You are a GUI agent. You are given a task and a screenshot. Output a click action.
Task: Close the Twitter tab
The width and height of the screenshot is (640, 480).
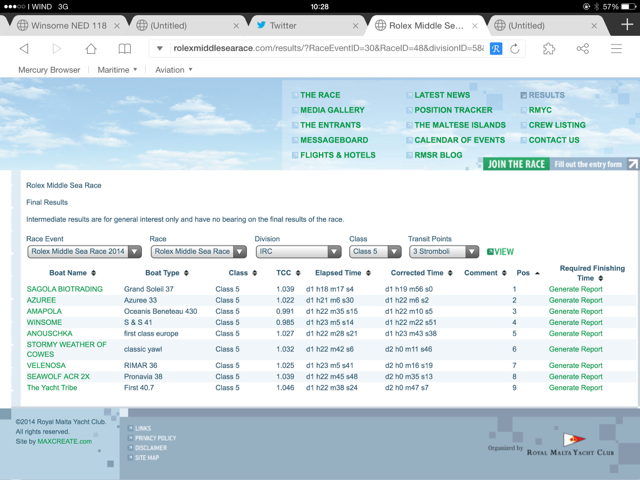coord(356,26)
